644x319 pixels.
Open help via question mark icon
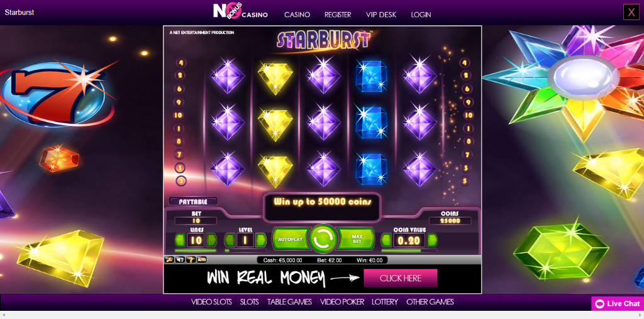[191, 259]
